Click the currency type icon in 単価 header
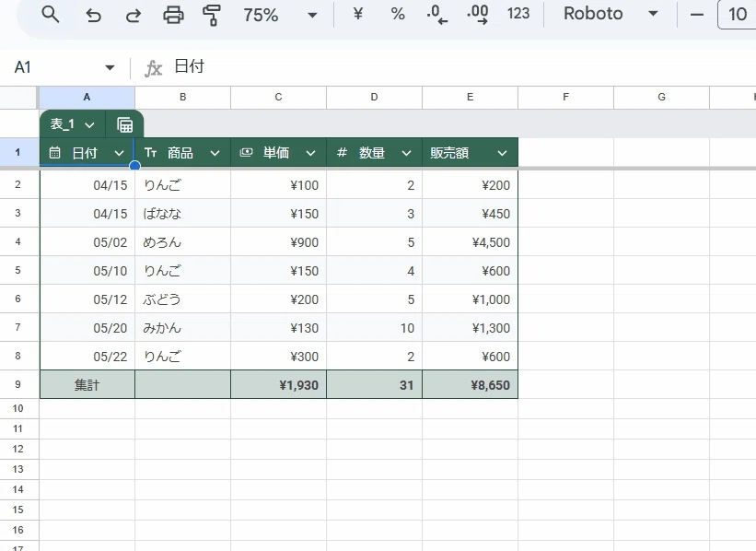Viewport: 756px width, 551px height. 247,153
